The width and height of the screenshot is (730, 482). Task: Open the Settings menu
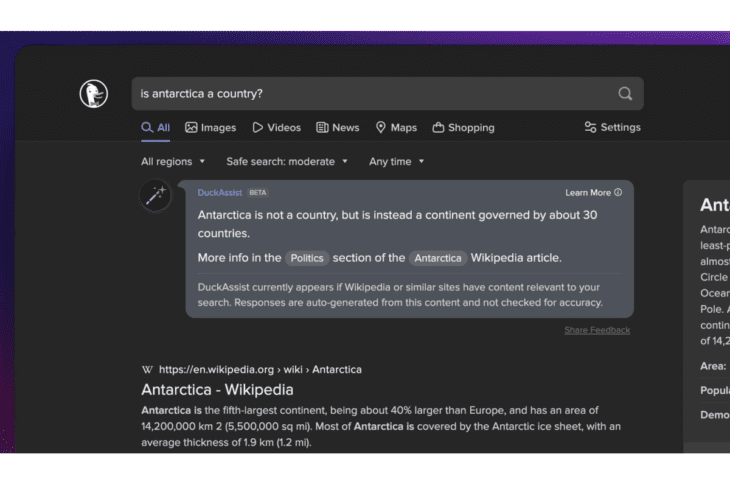(613, 127)
